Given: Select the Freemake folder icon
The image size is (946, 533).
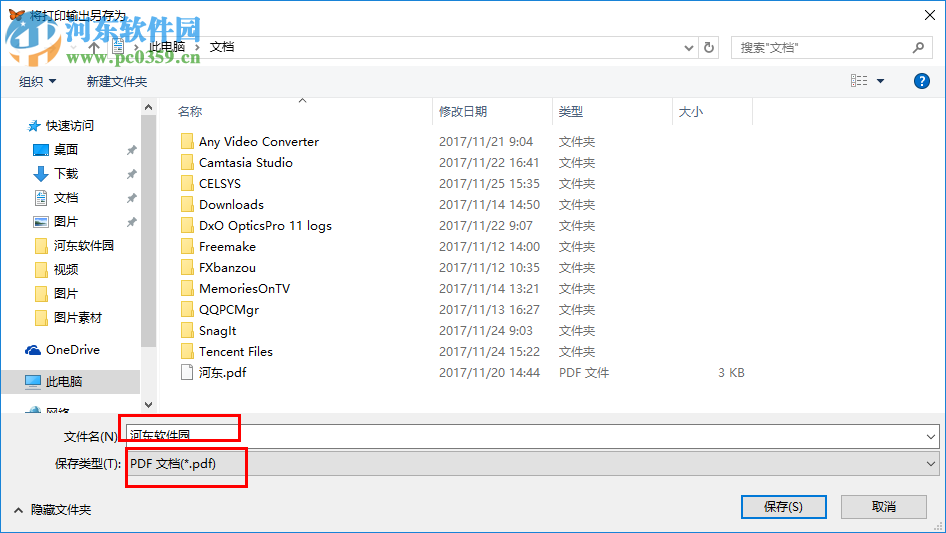Looking at the screenshot, I should coord(187,246).
